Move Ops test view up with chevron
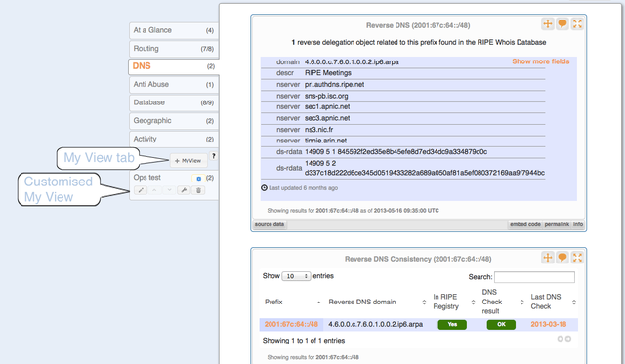Viewport: 625px width, 364px height. (154, 190)
